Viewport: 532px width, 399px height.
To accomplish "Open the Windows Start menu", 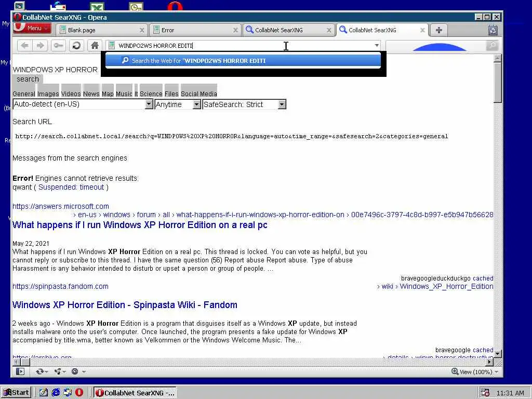I will pos(16,393).
